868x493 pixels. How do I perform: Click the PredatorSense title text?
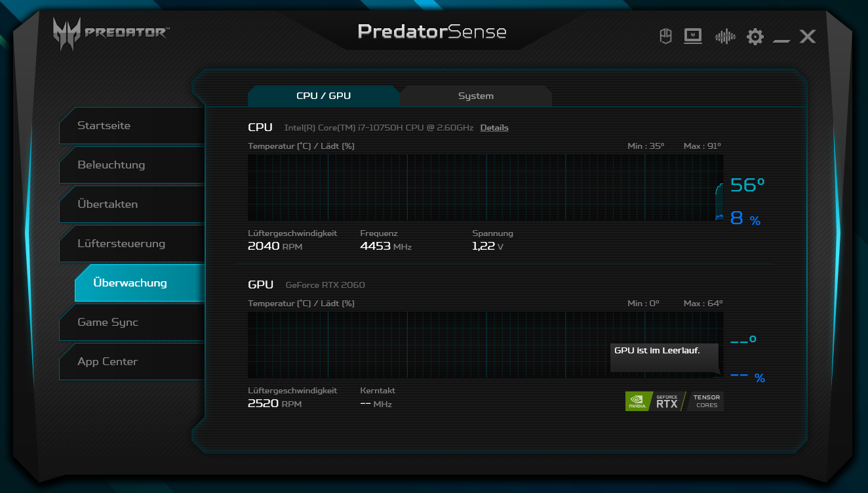coord(432,31)
